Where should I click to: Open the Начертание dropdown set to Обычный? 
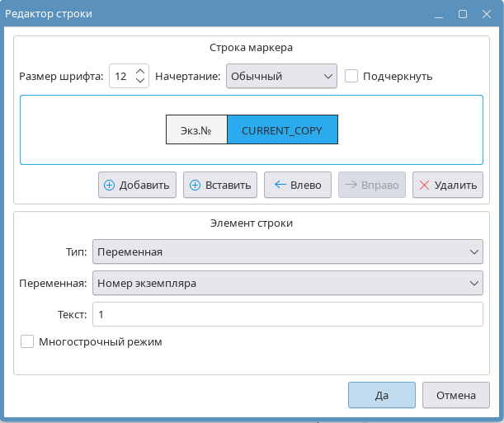280,76
